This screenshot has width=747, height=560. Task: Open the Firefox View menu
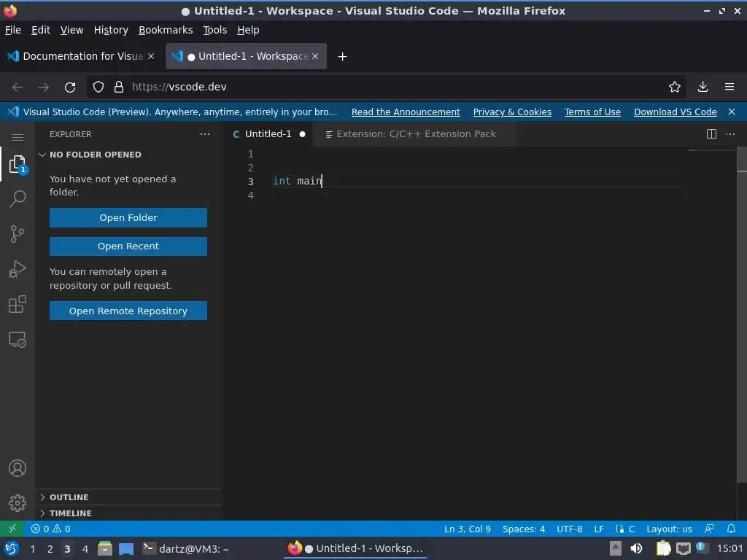pos(71,30)
